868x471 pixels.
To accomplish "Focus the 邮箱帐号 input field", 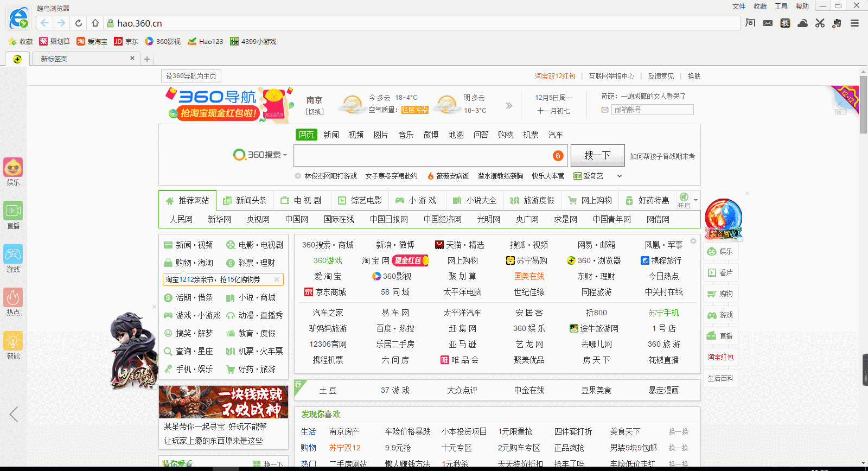I will [x=652, y=110].
